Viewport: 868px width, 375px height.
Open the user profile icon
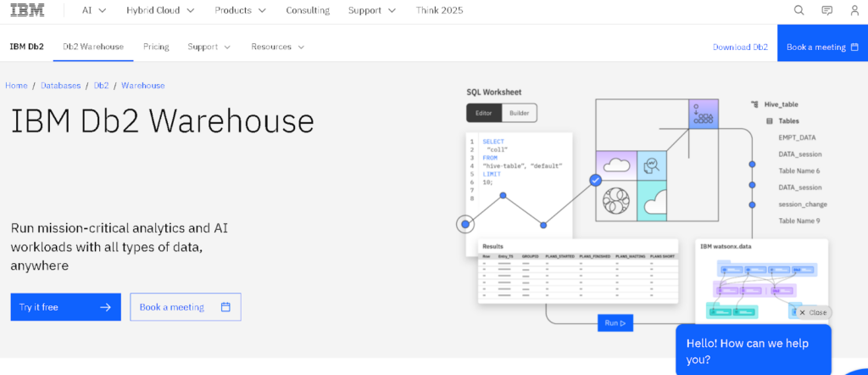(854, 10)
